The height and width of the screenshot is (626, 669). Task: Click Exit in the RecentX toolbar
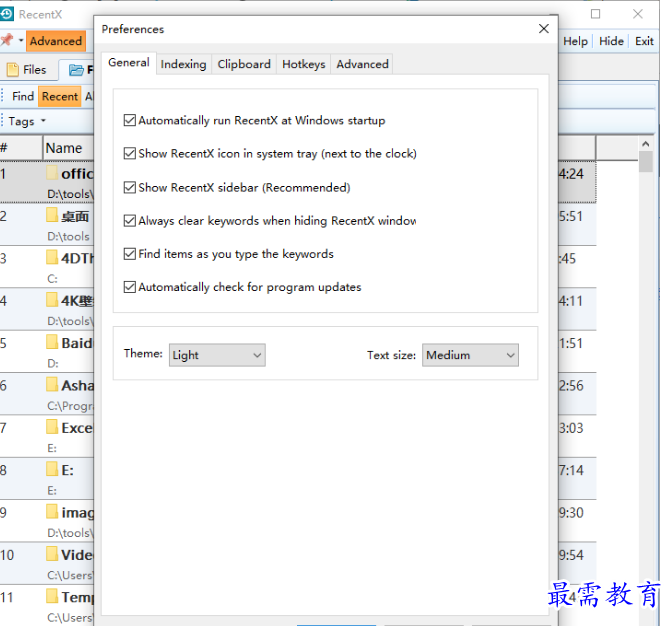pyautogui.click(x=644, y=41)
